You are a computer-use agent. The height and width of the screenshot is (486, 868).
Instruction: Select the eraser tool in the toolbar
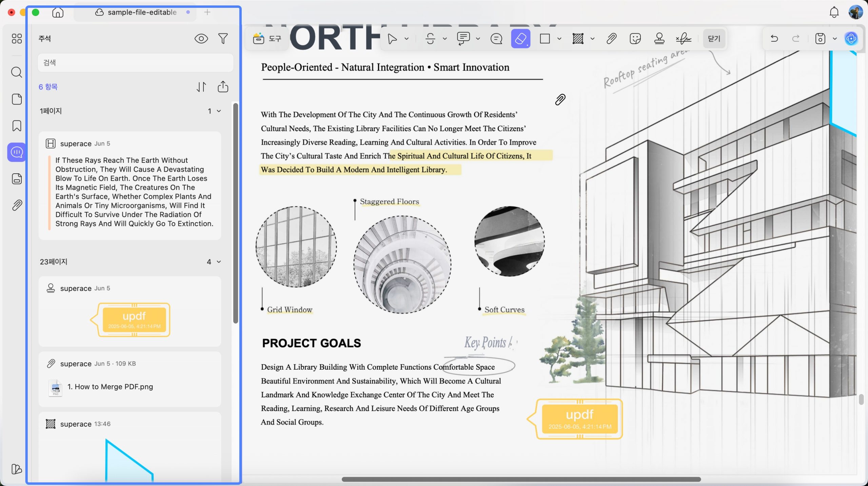[x=520, y=39]
